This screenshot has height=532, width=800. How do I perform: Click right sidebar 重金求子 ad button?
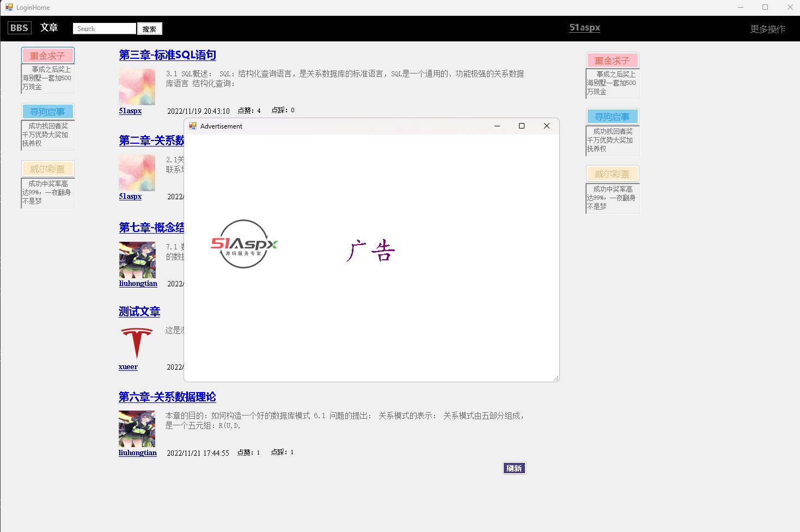point(612,60)
